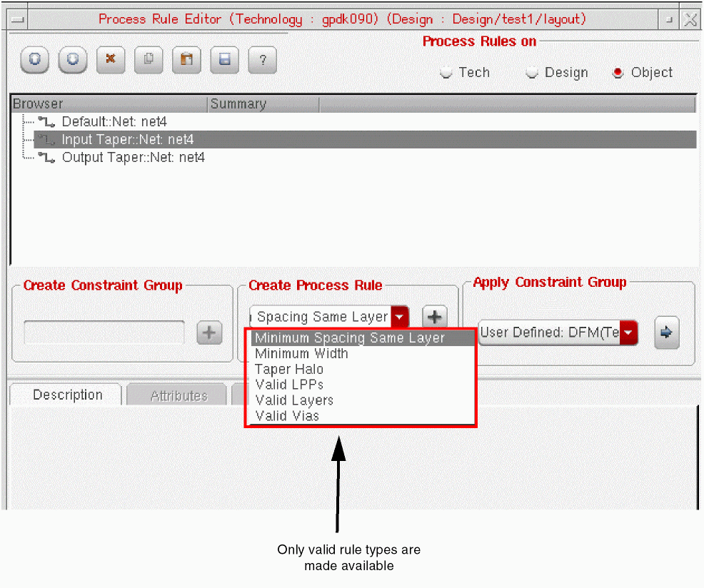Screen dimensions: 704x588
Task: Apply constraint group with the arrow button
Action: coord(667,333)
